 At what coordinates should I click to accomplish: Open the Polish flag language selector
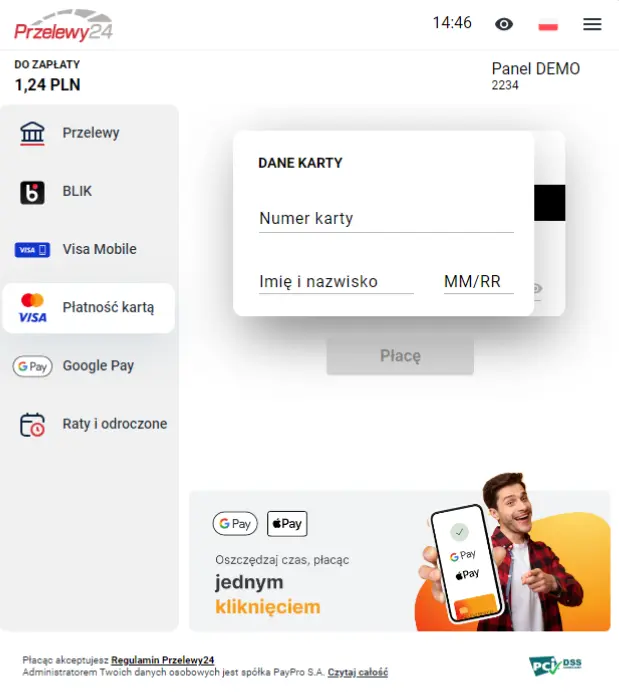tap(548, 25)
